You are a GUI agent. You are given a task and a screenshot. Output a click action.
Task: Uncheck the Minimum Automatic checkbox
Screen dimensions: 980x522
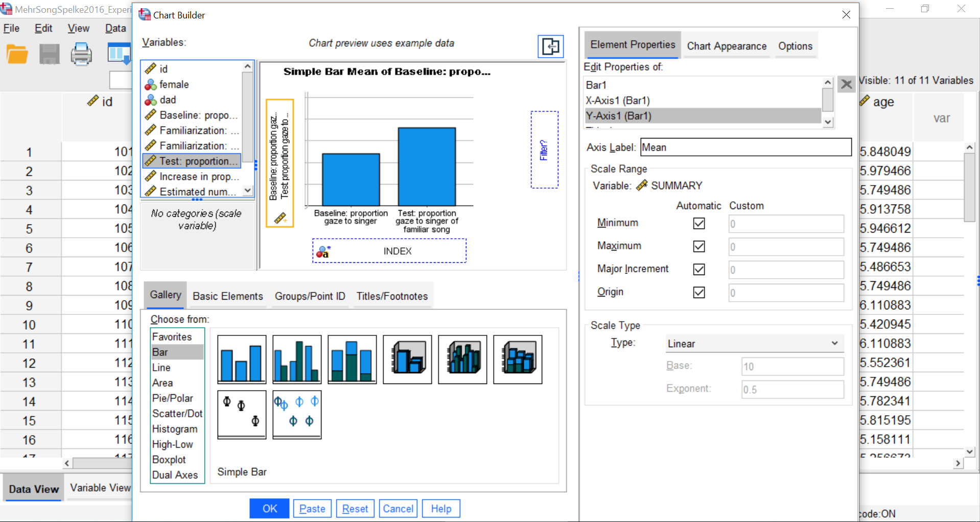coord(699,223)
